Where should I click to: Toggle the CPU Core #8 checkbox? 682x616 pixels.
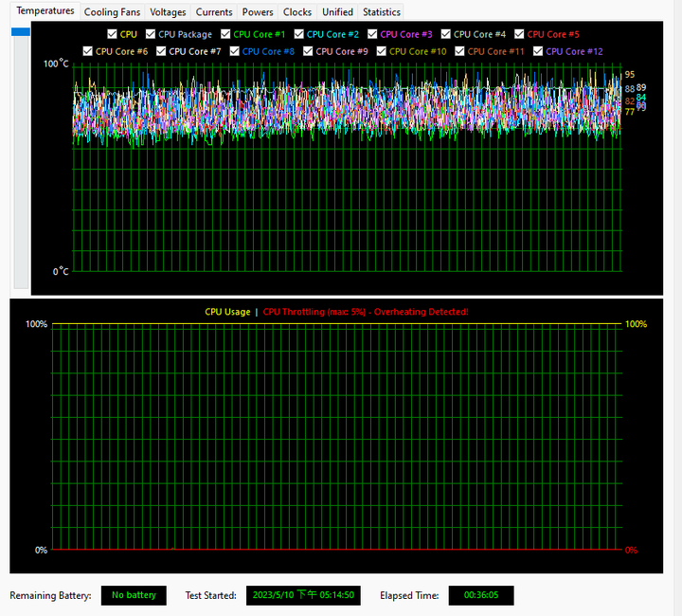(x=235, y=51)
